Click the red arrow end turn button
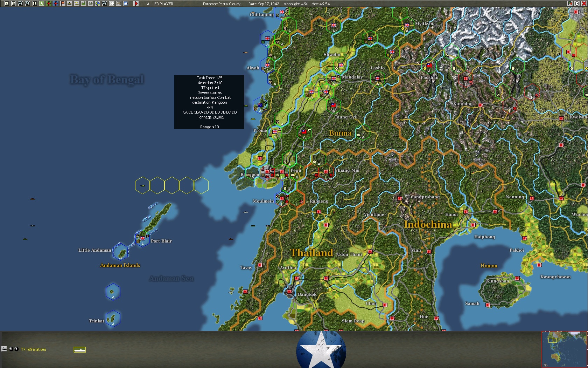588x368 pixels. point(136,4)
